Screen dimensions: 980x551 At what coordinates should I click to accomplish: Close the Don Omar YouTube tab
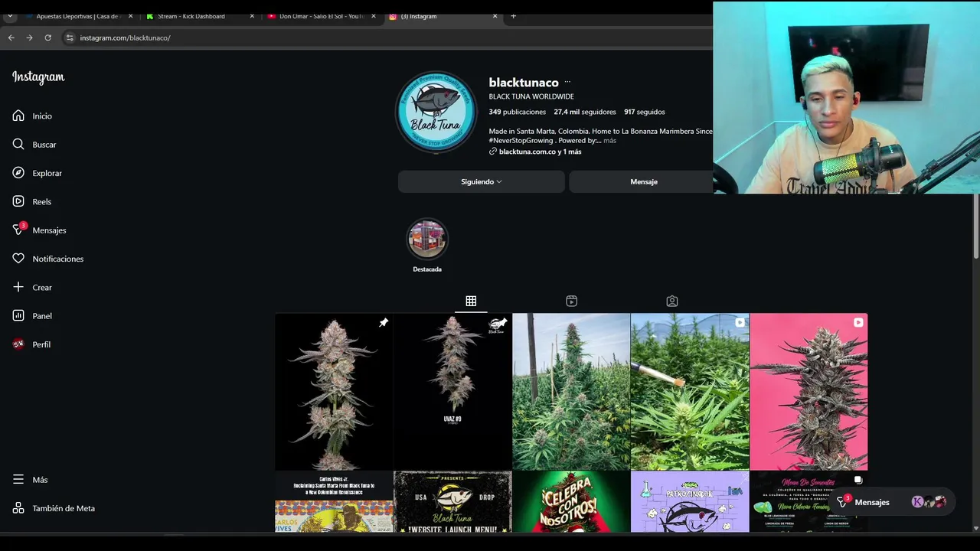[x=374, y=16]
